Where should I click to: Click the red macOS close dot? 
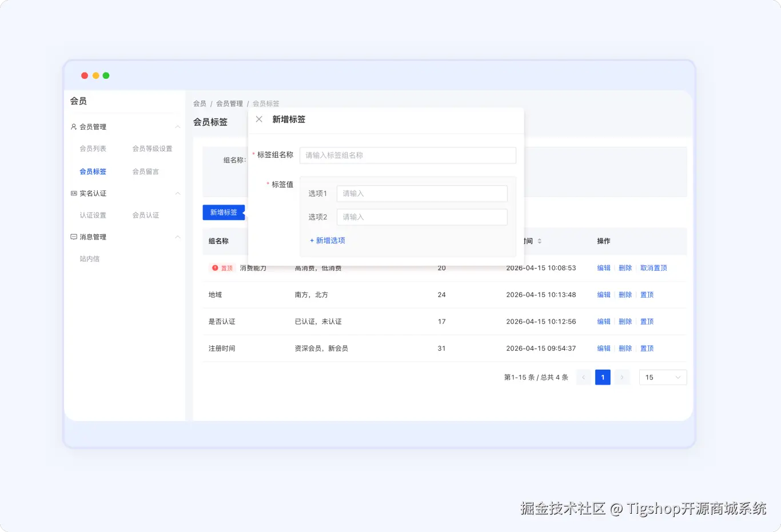(85, 75)
